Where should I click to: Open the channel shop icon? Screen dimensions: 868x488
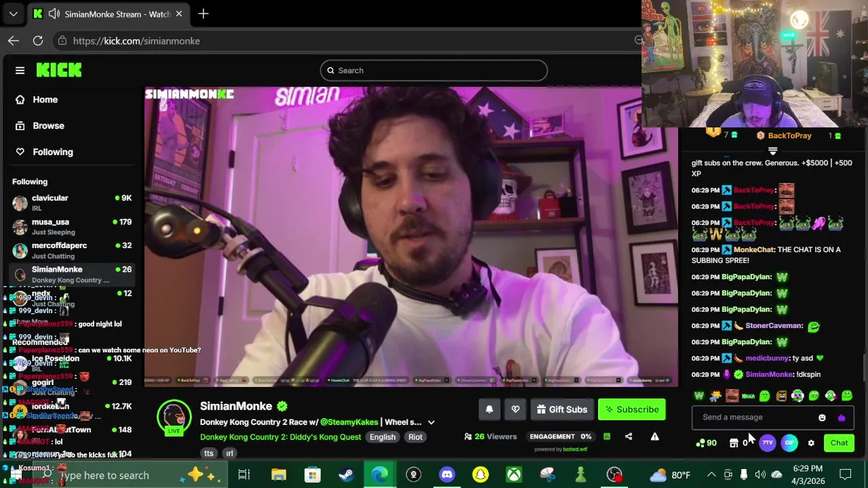pyautogui.click(x=734, y=443)
